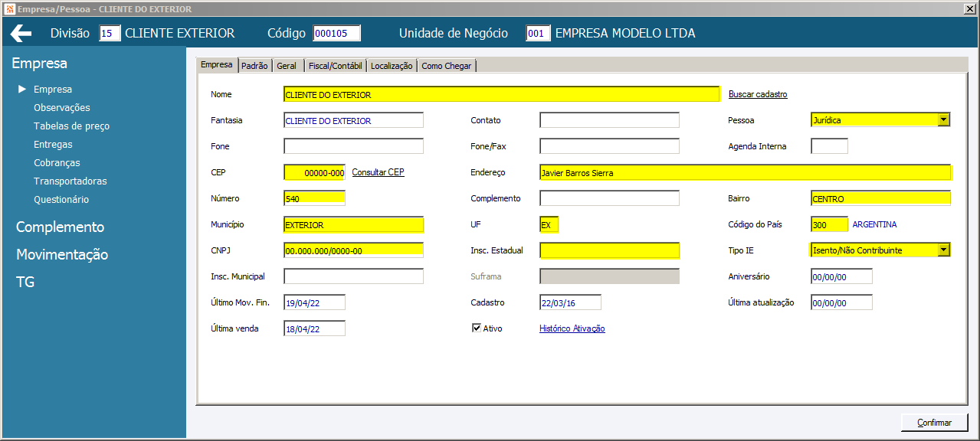Click the Insc. Municipal field
This screenshot has width=980, height=441.
click(353, 276)
